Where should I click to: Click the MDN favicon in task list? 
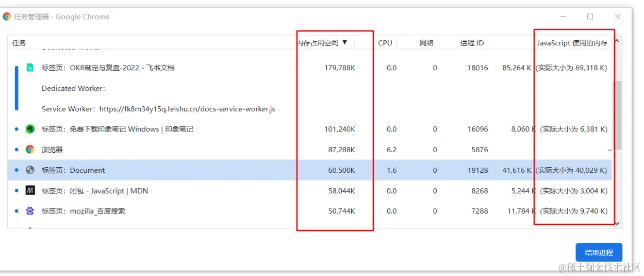(x=30, y=190)
